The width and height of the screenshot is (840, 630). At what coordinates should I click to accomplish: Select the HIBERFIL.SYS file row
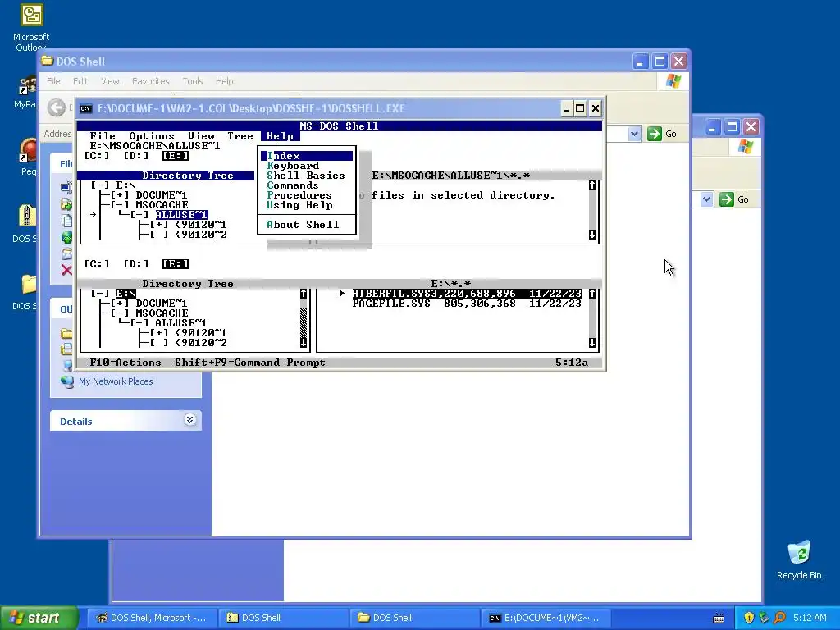467,294
